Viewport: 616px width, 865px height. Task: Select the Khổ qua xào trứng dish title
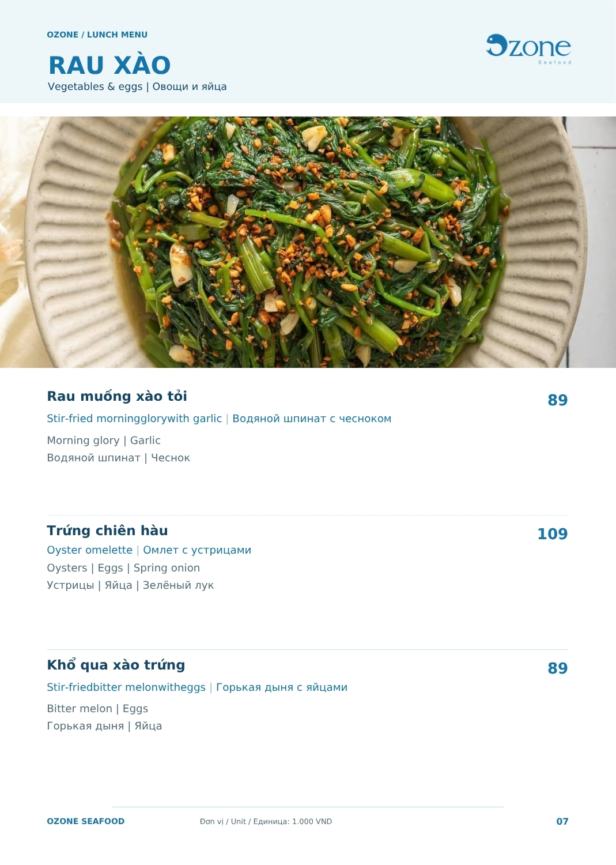click(x=116, y=665)
